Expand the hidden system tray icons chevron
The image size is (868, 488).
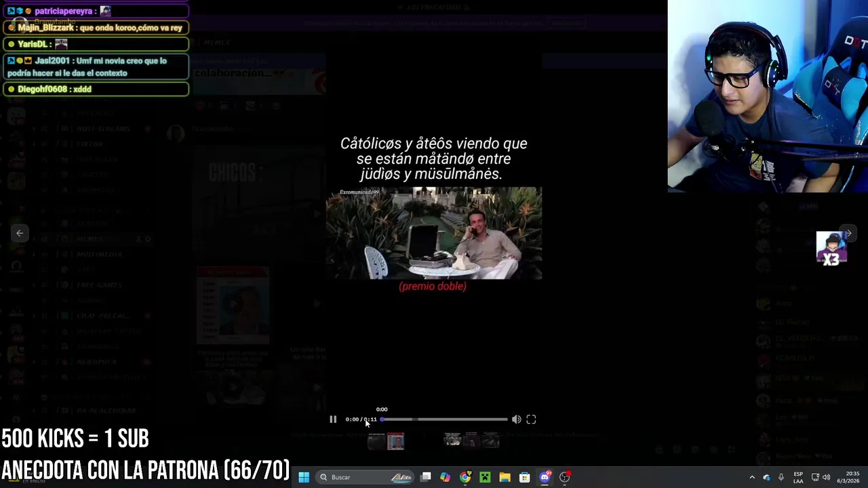pyautogui.click(x=751, y=477)
